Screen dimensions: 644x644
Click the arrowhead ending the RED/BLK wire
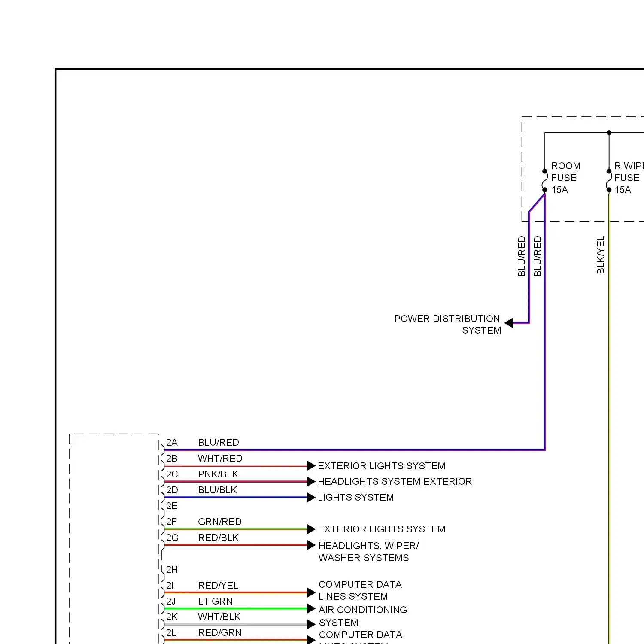click(311, 545)
